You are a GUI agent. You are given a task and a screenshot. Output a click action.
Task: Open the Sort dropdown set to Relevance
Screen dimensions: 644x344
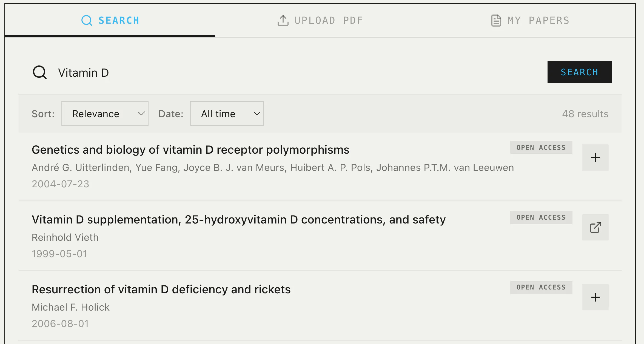(105, 114)
